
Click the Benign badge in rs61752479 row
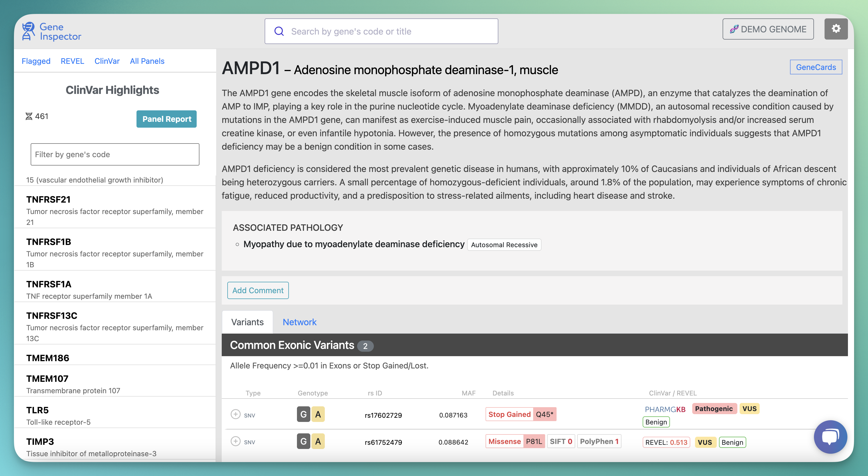[x=732, y=442]
